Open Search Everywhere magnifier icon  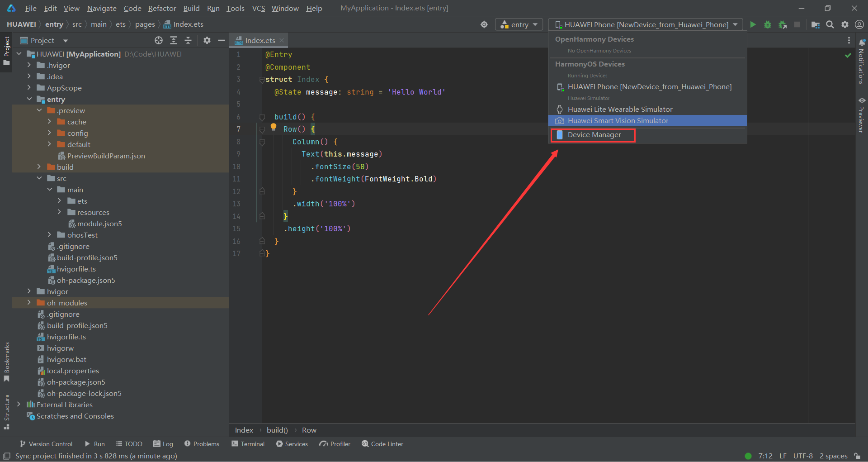click(x=830, y=24)
